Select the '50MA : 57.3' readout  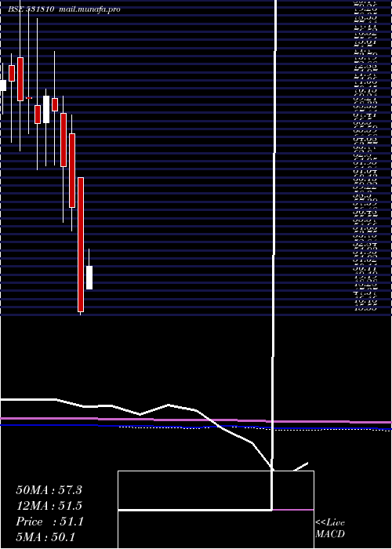pyautogui.click(x=49, y=490)
